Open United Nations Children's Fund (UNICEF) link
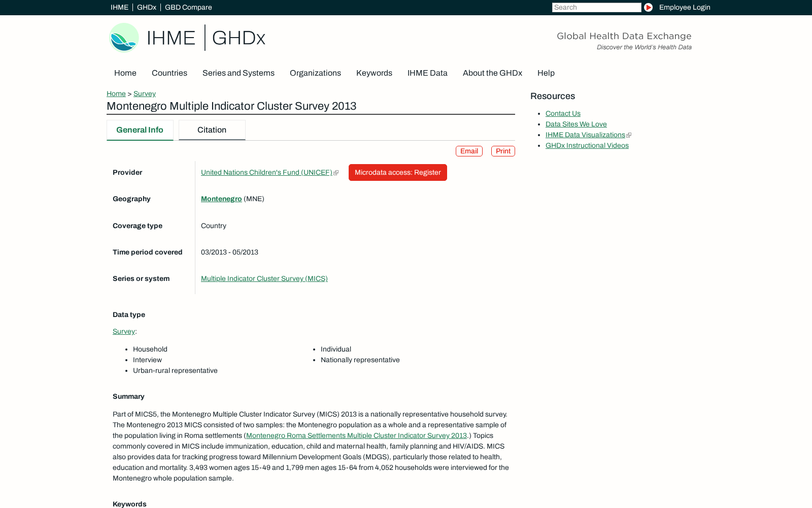This screenshot has height=508, width=812. pyautogui.click(x=266, y=172)
